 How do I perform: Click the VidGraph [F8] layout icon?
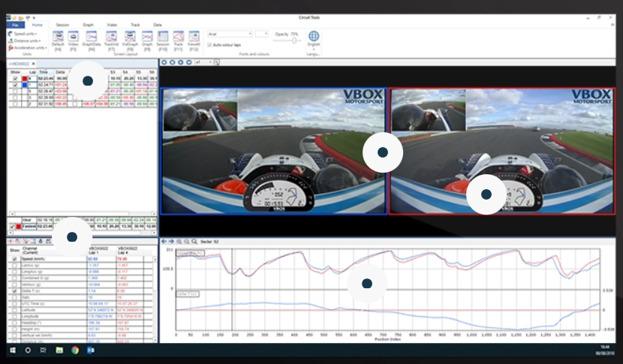(130, 37)
